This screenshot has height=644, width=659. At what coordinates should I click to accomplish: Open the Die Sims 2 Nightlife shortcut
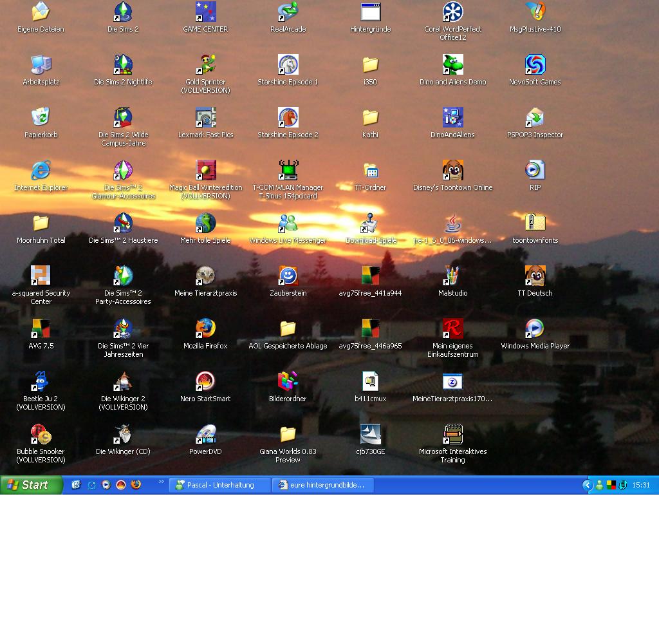tap(123, 65)
